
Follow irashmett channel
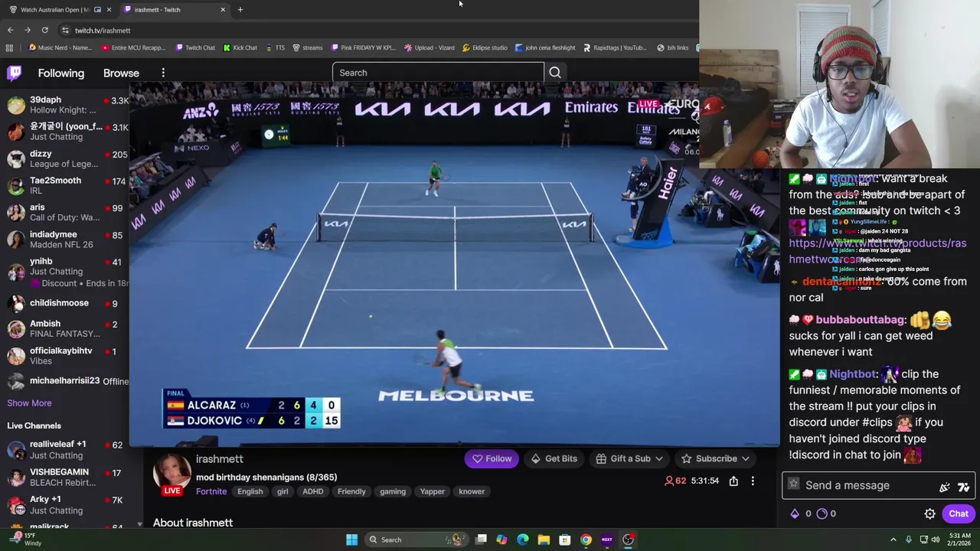[x=492, y=458]
